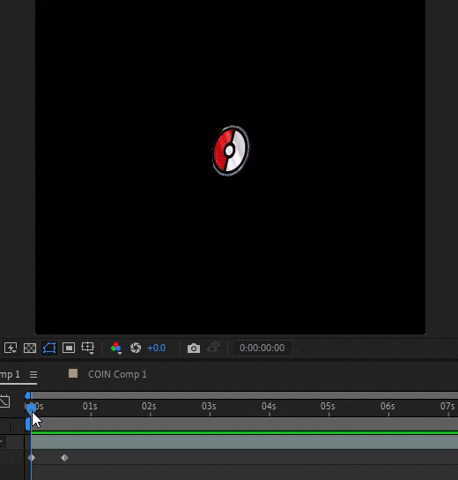Toggle the Graph Editor icon
The height and width of the screenshot is (480, 458).
pos(5,401)
